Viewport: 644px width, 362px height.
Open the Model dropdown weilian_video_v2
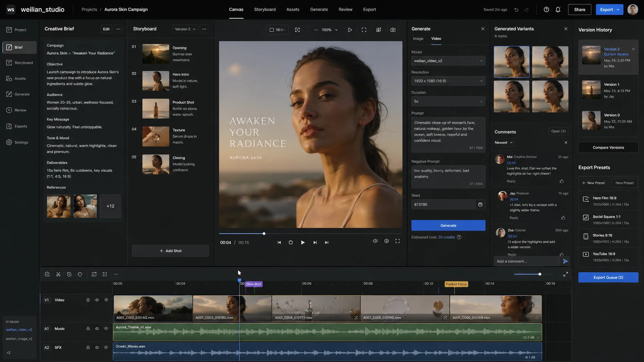pos(448,61)
